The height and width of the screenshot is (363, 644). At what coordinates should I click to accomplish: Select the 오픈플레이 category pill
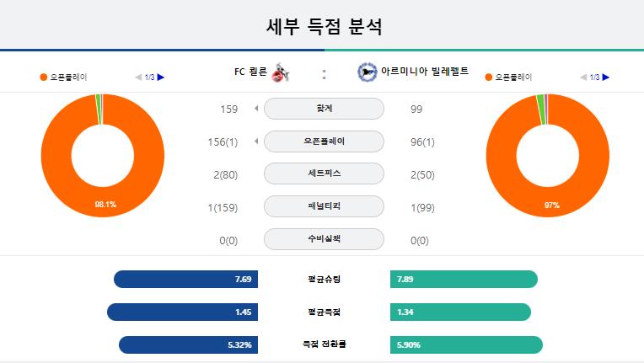pyautogui.click(x=324, y=141)
